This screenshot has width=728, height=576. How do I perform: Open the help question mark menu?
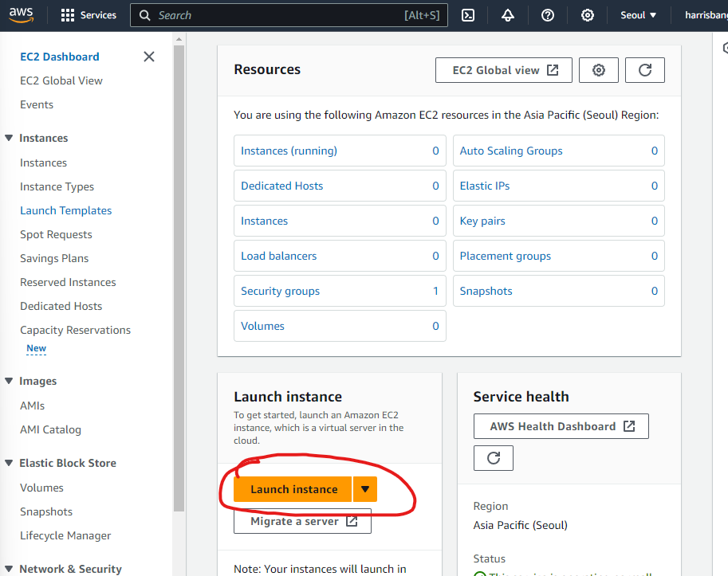pyautogui.click(x=547, y=15)
